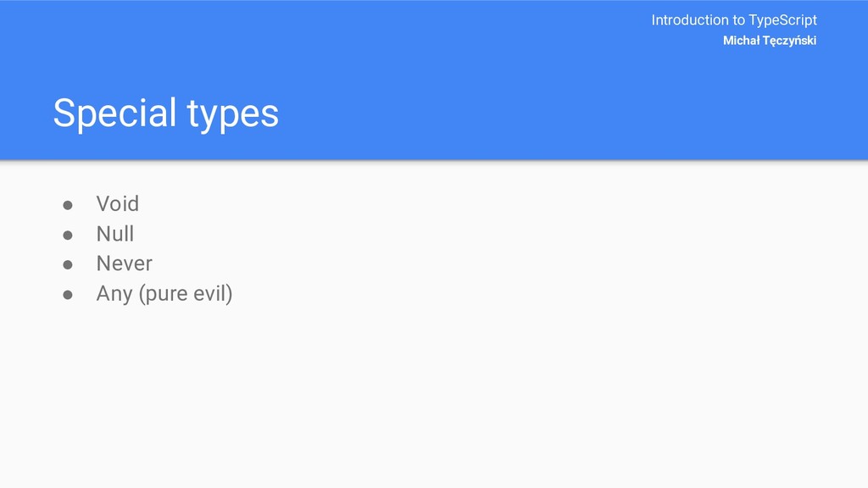
Task: Click the "(pure evil)" parenthetical text
Action: (186, 294)
